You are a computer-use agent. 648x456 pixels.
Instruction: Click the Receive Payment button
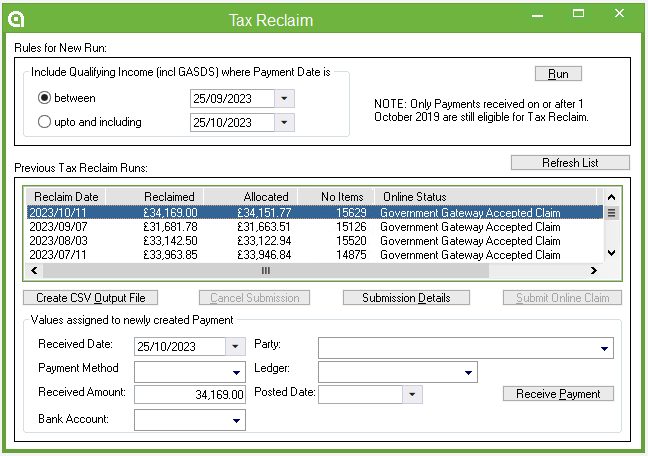(x=558, y=394)
